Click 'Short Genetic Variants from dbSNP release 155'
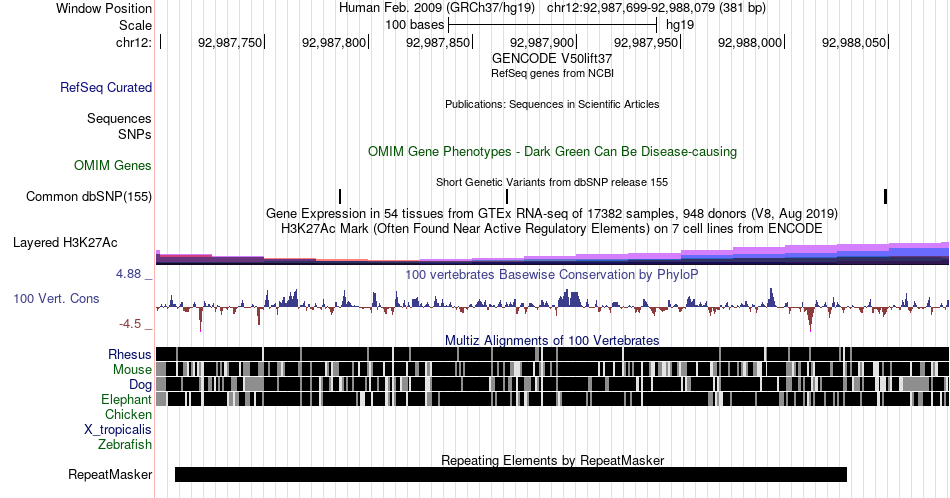 (x=552, y=182)
